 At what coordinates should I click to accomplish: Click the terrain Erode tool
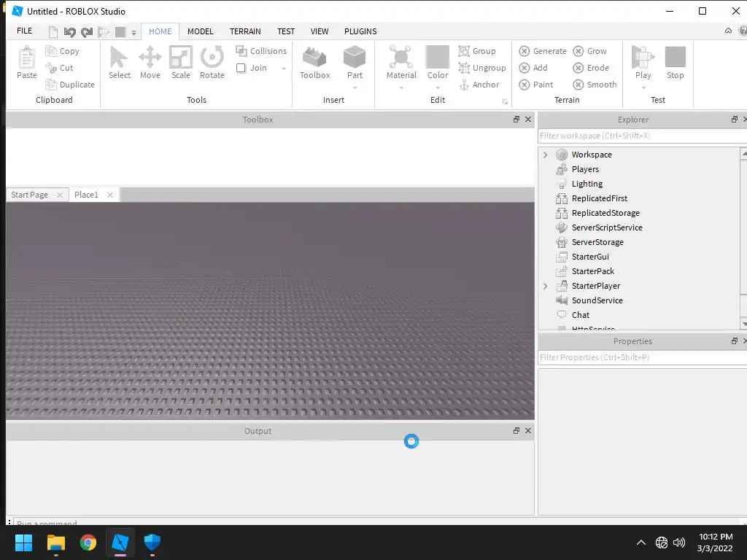click(591, 68)
